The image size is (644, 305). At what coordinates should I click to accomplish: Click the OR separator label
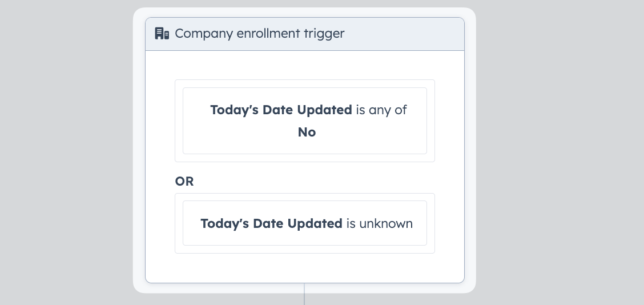184,181
